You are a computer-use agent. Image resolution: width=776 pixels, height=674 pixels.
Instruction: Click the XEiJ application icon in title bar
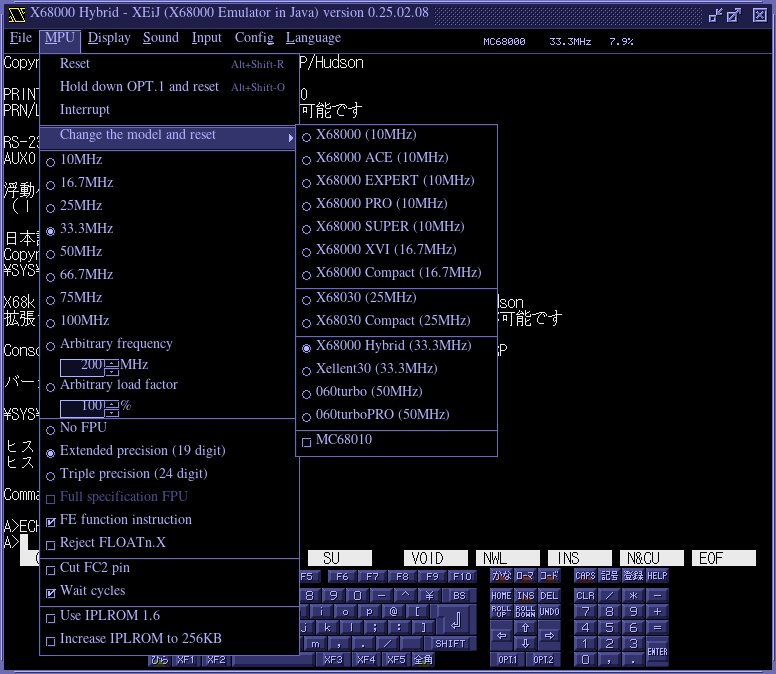(16, 14)
